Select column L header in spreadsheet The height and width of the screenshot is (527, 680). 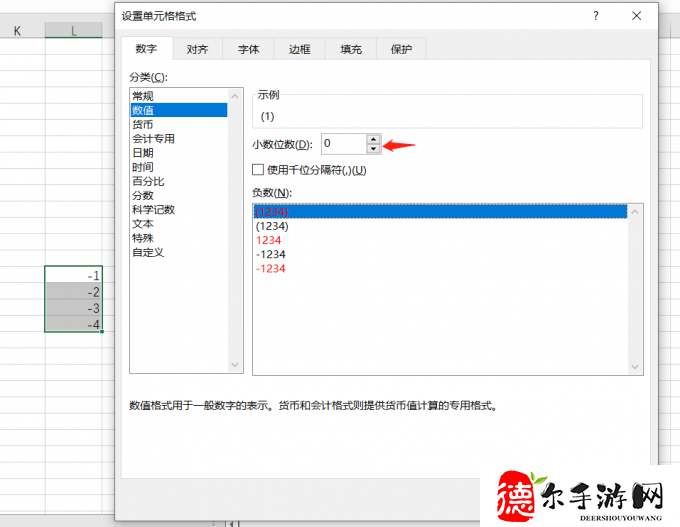pyautogui.click(x=74, y=31)
